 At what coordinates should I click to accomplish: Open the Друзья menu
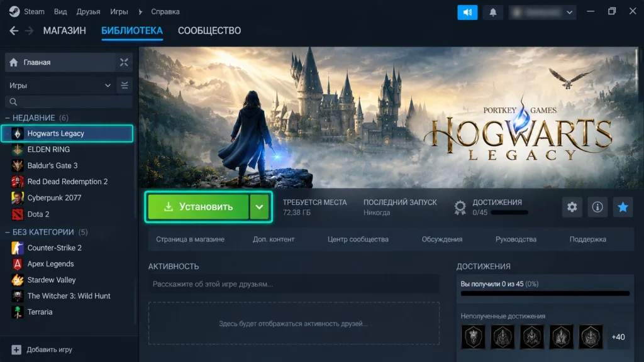coord(88,11)
